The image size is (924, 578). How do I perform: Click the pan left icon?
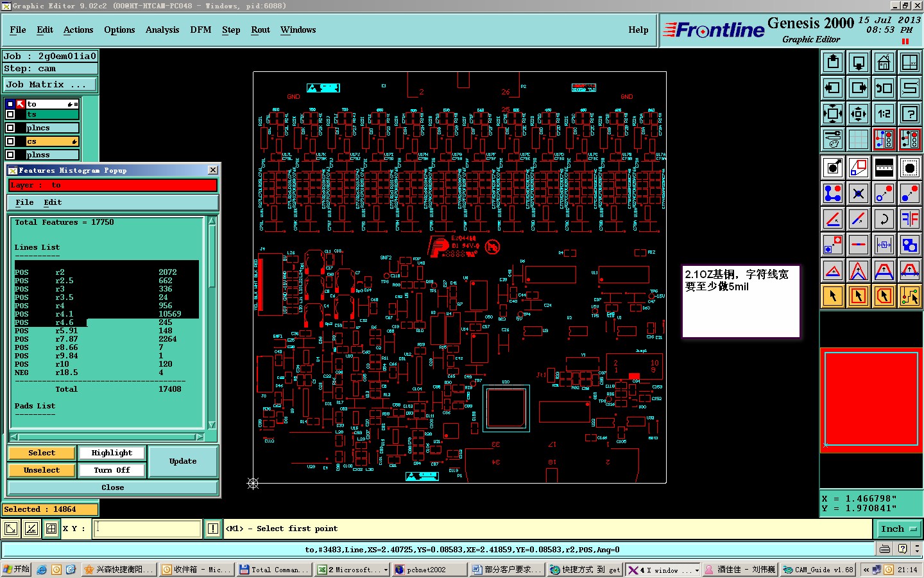pos(833,88)
